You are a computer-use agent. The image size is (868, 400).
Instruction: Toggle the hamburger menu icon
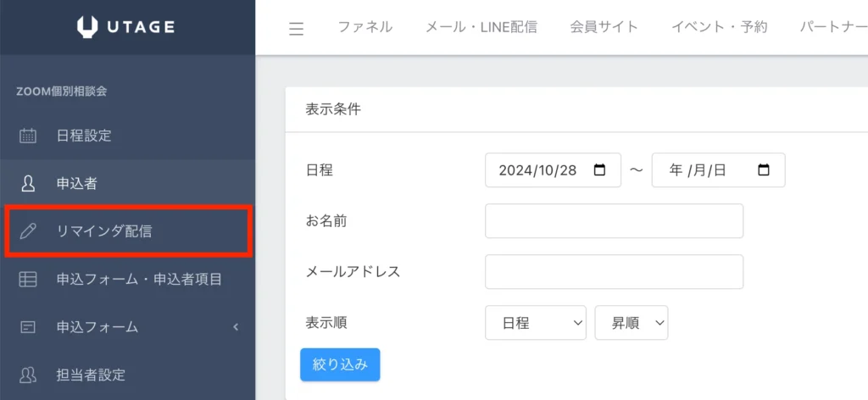(297, 28)
